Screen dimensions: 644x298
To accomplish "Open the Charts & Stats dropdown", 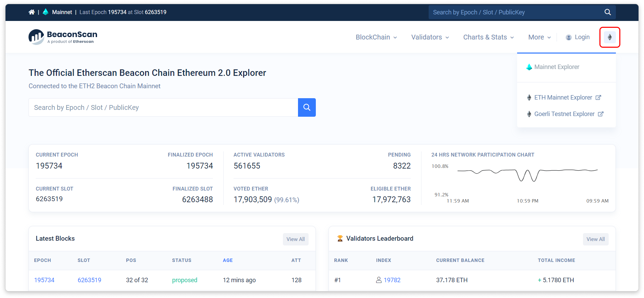I will click(x=488, y=37).
